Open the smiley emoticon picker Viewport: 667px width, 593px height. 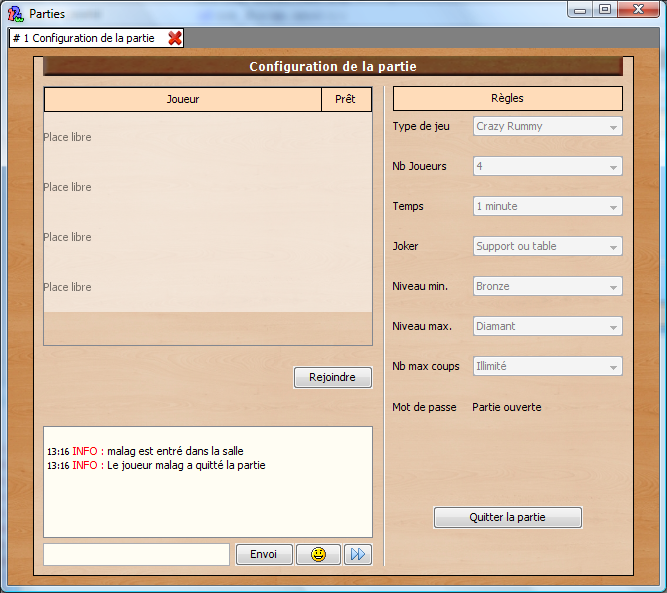coord(318,554)
